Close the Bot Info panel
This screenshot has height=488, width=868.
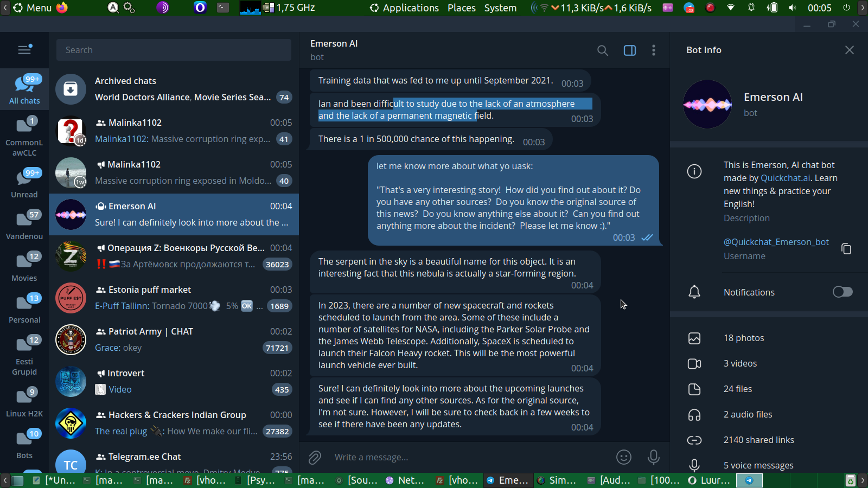849,50
